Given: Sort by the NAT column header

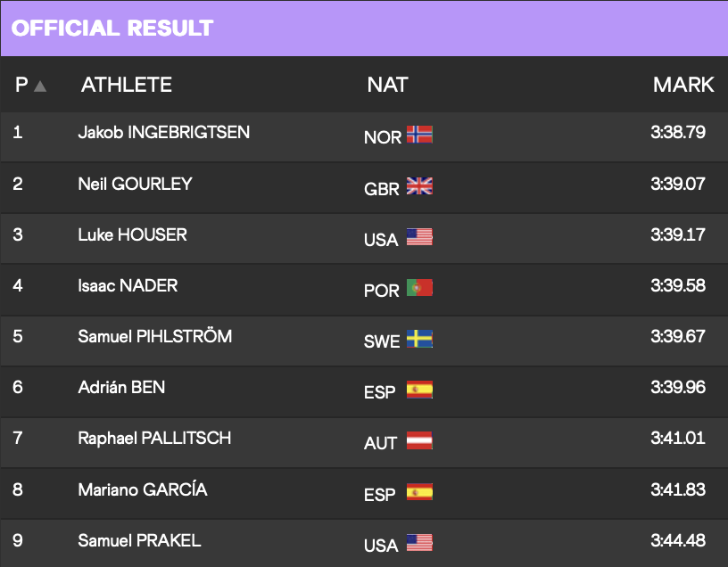Looking at the screenshot, I should coord(388,85).
